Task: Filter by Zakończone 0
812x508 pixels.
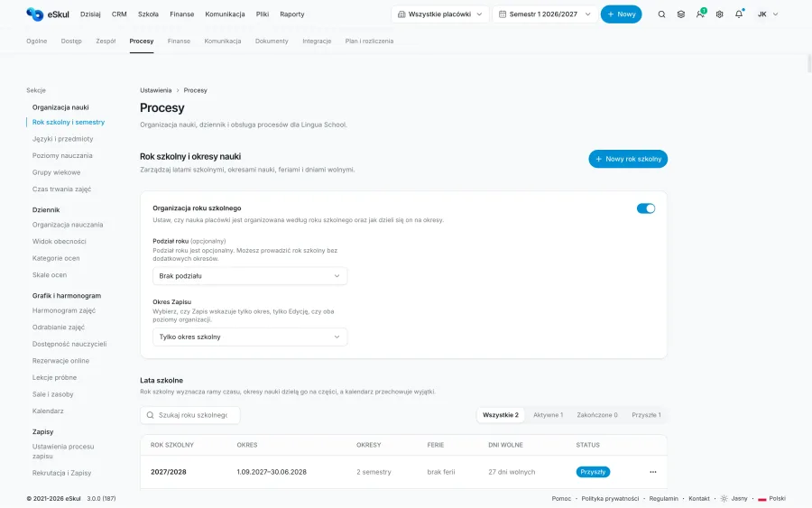Action: [x=597, y=415]
